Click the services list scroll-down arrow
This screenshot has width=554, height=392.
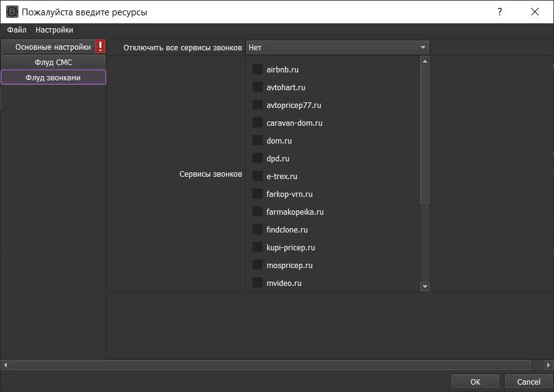(x=424, y=286)
